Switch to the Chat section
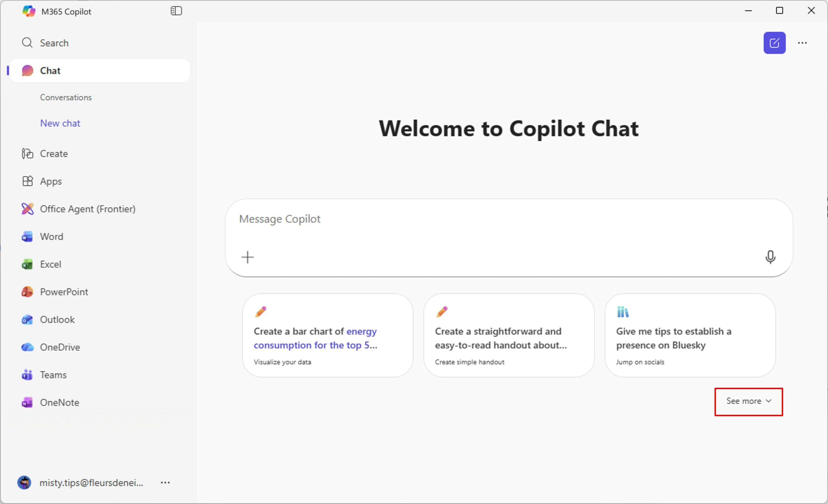Screen dimensions: 828x504 point(50,70)
